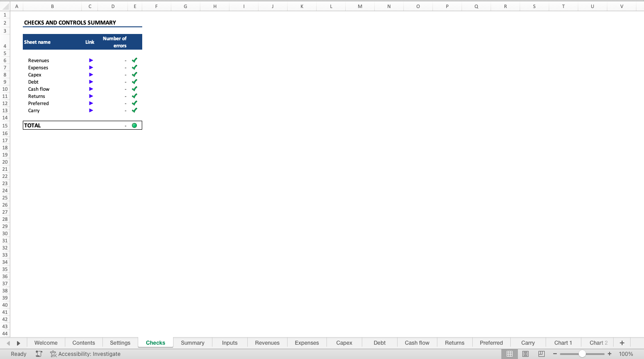Open the Summary sheet tab
644x359 pixels.
coord(193,343)
